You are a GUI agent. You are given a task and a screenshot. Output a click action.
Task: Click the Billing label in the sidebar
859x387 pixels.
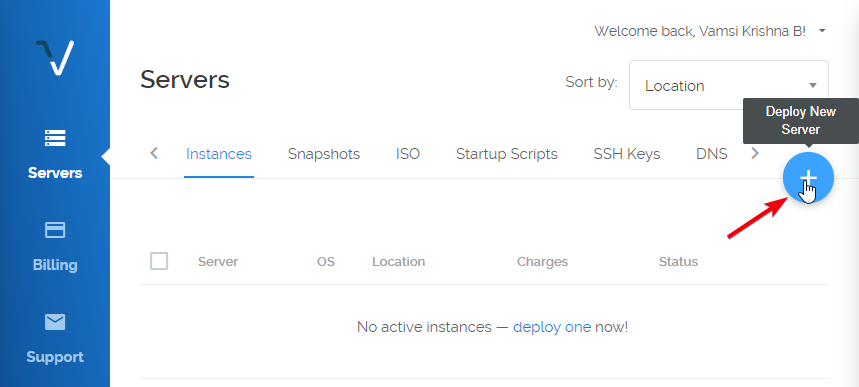55,265
